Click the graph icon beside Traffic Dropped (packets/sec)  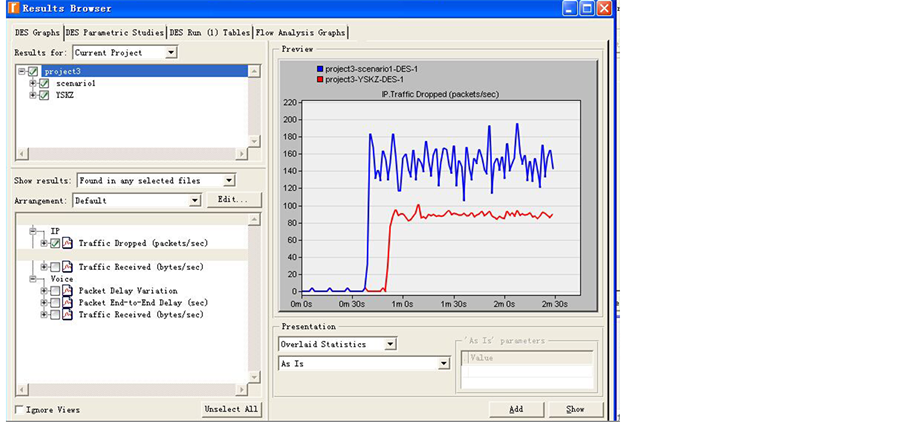pyautogui.click(x=67, y=243)
